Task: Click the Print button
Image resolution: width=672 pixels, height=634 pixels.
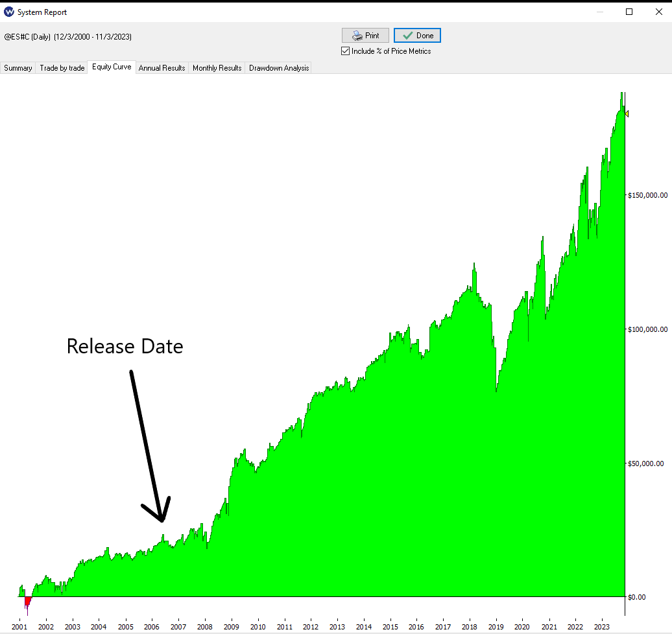Action: point(365,36)
